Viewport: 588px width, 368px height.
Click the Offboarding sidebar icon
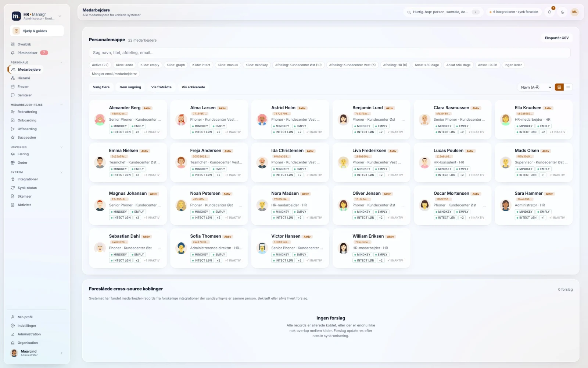click(x=13, y=129)
